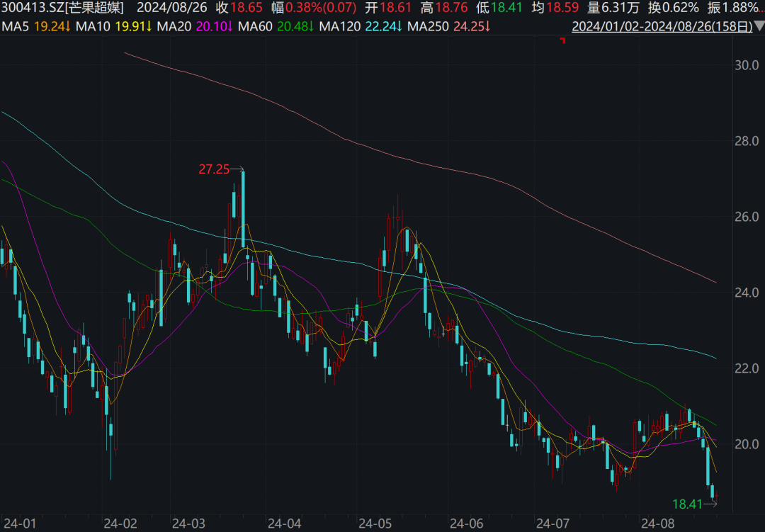Click the small red corner marker atop chart

click(x=563, y=40)
